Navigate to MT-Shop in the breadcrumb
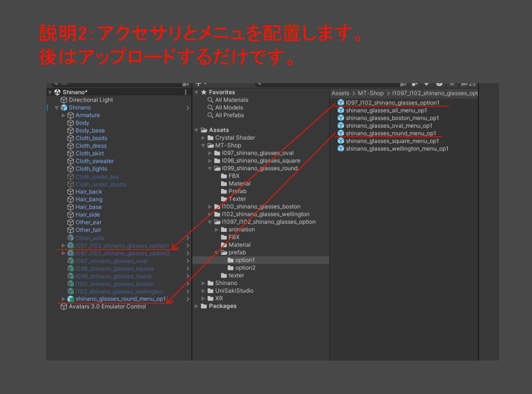The image size is (532, 394). (x=370, y=93)
